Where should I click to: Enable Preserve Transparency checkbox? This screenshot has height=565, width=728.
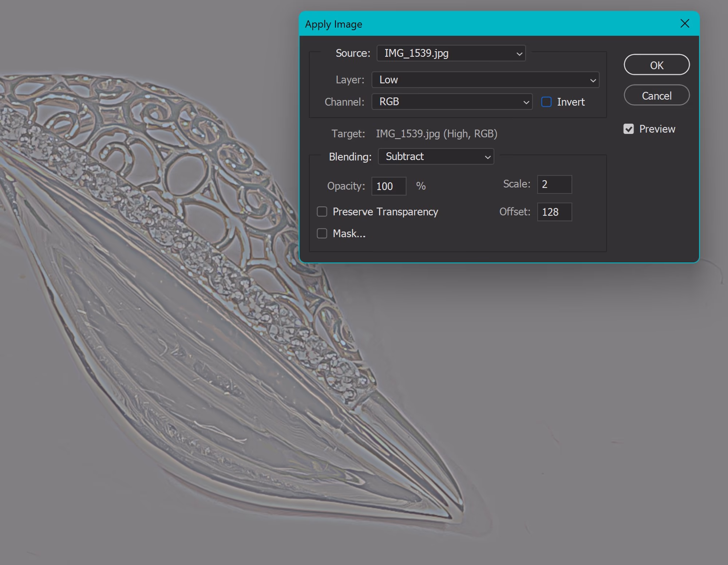(x=322, y=212)
